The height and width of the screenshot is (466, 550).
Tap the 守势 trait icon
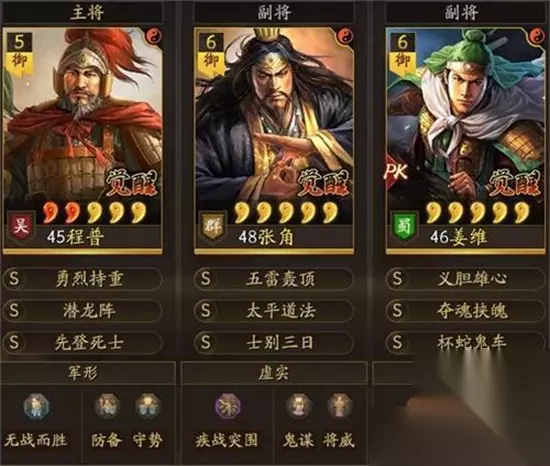148,407
